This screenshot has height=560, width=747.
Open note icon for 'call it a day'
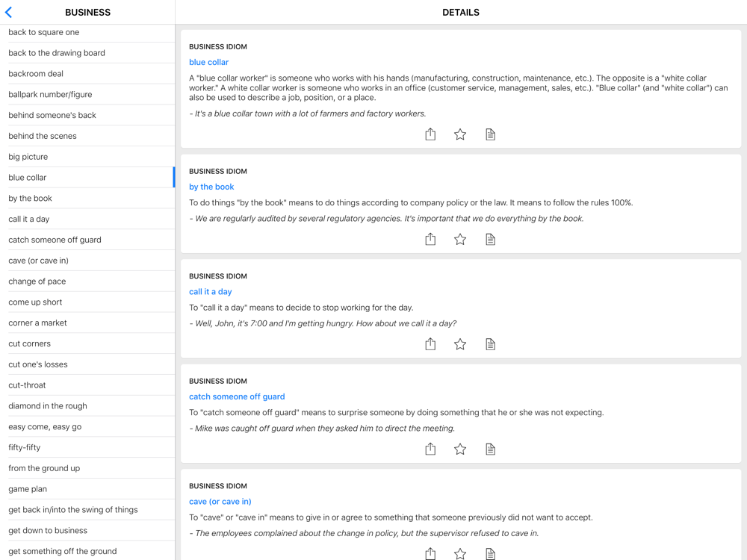(490, 344)
